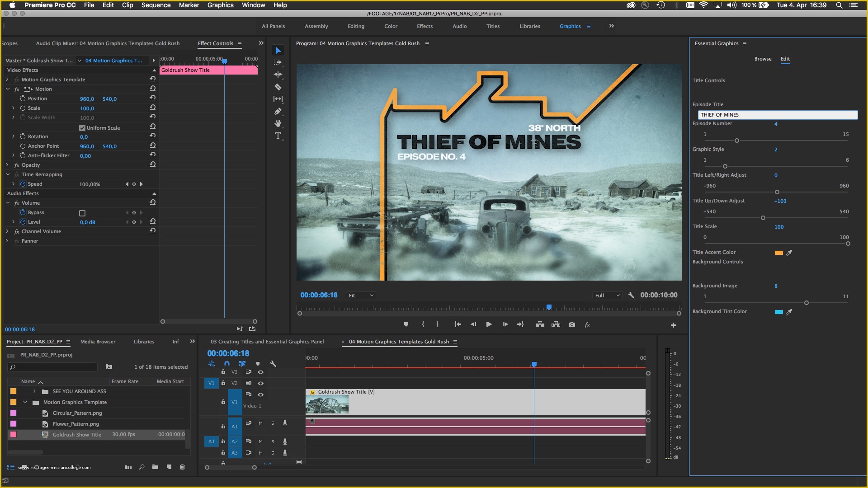Switch to Editing workspace tab
Image resolution: width=868 pixels, height=488 pixels.
[x=356, y=26]
